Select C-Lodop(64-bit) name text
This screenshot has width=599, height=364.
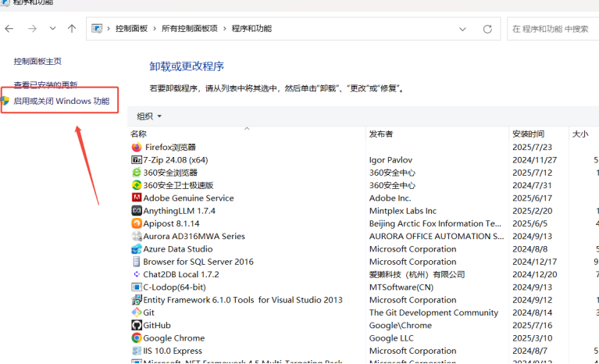(174, 287)
